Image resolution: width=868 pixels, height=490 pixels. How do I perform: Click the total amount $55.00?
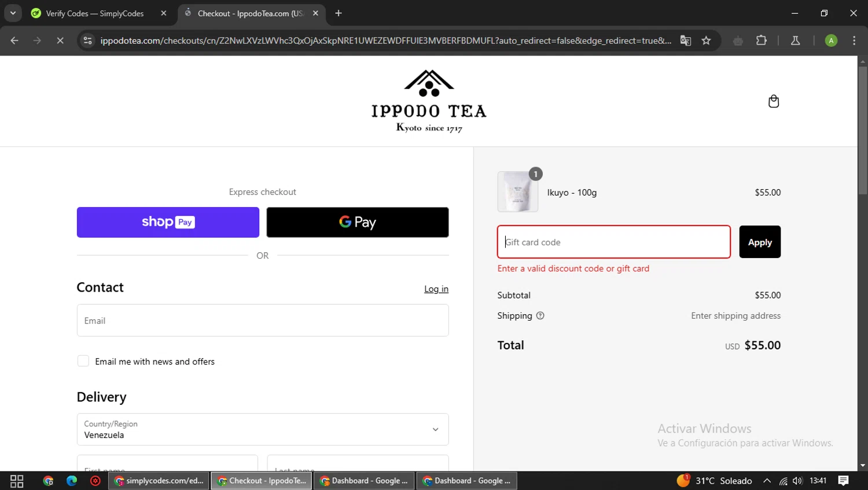[762, 345]
